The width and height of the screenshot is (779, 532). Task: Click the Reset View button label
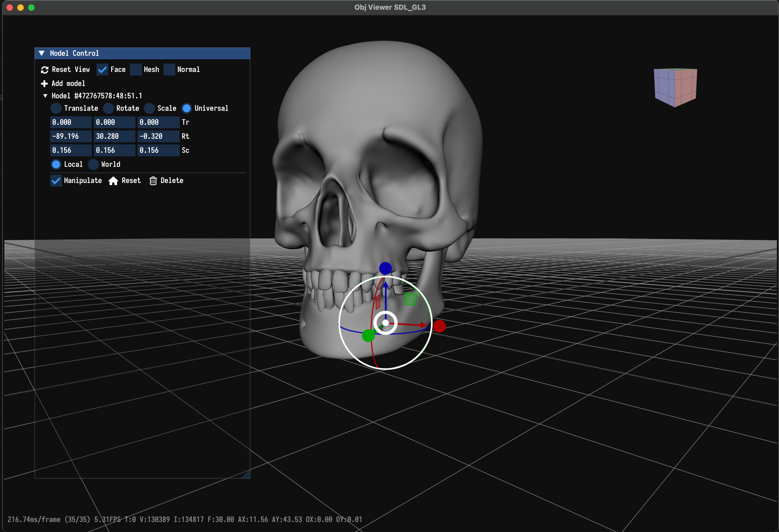click(x=71, y=70)
